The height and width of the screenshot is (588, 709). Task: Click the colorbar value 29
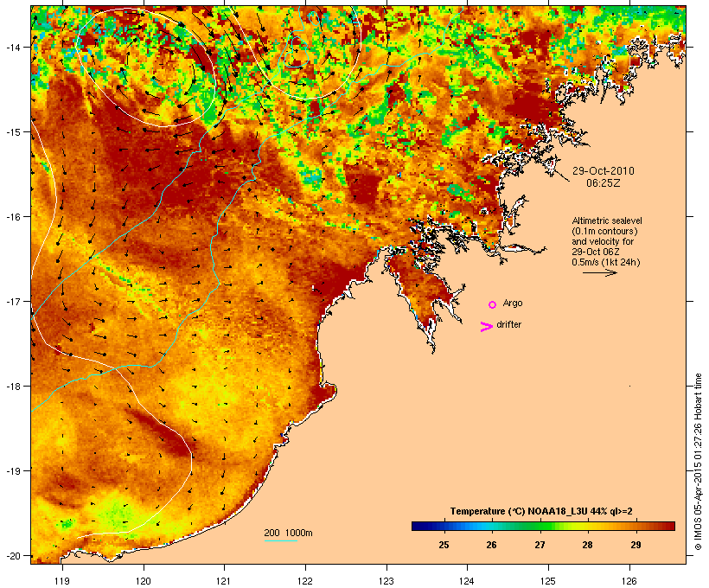click(x=636, y=545)
